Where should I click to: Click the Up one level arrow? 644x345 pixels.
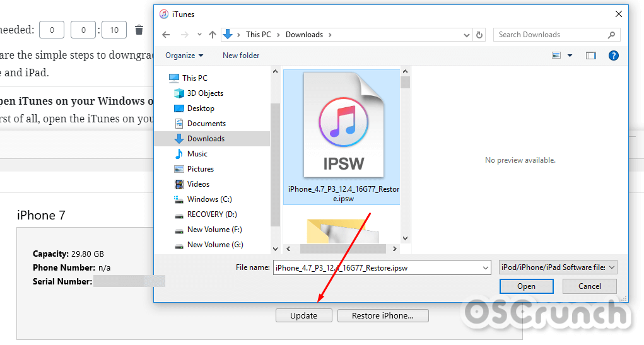213,35
